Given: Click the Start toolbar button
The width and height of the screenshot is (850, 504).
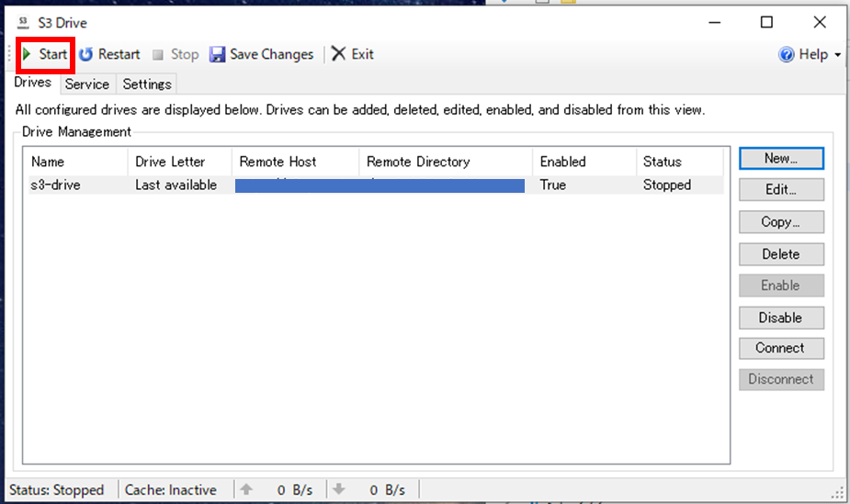Looking at the screenshot, I should [x=45, y=54].
